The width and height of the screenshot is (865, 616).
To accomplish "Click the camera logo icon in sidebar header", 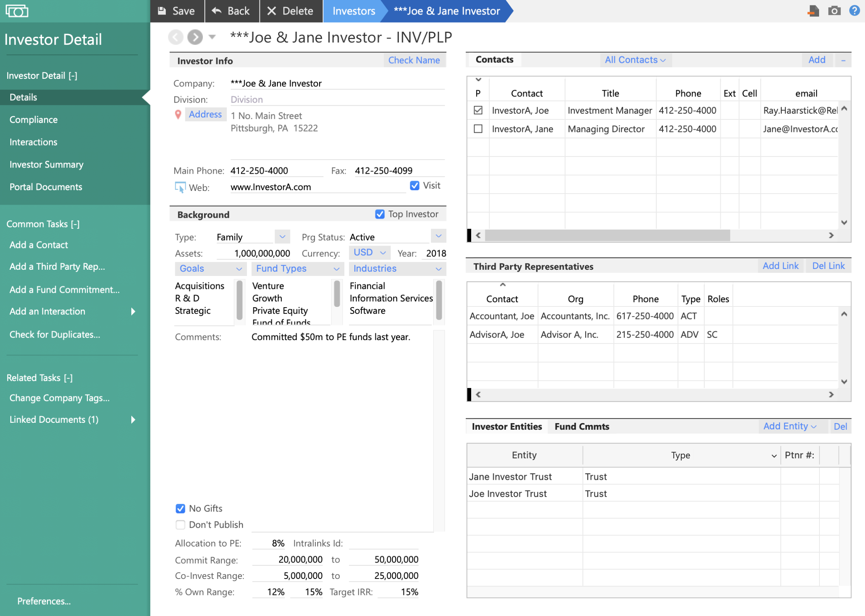I will point(17,11).
